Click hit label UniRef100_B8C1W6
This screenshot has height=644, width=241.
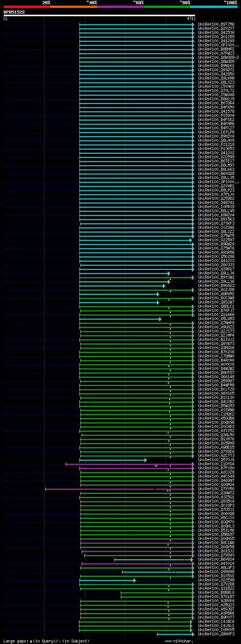point(216,543)
